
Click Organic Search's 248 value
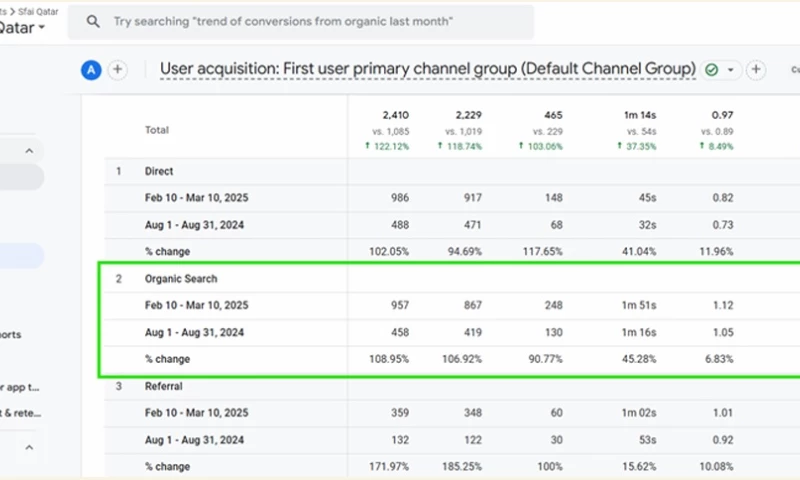pyautogui.click(x=553, y=306)
